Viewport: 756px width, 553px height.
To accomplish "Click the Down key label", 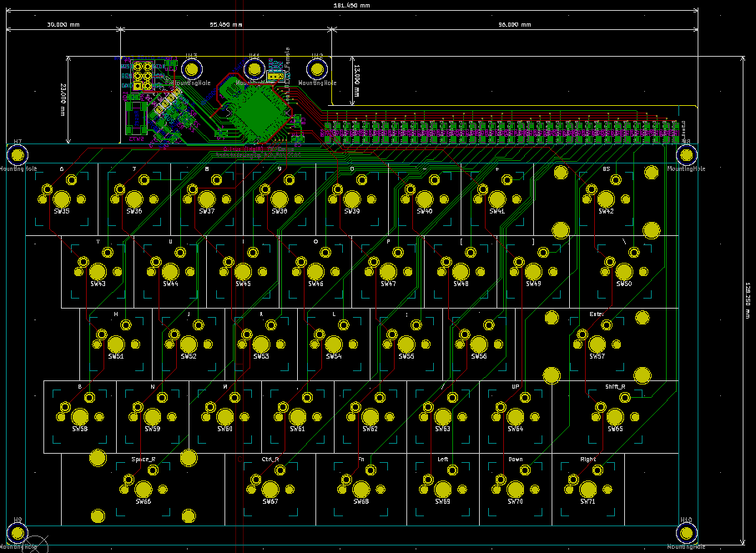I will [516, 459].
